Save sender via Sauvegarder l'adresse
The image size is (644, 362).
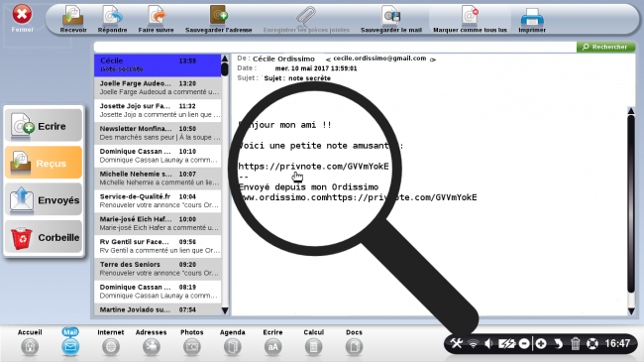point(219,19)
